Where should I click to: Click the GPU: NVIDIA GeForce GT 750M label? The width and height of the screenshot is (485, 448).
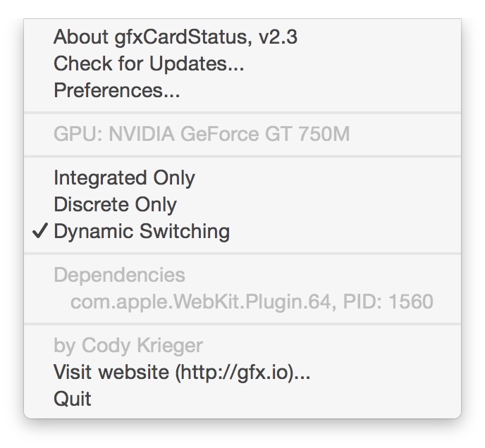[x=201, y=134]
